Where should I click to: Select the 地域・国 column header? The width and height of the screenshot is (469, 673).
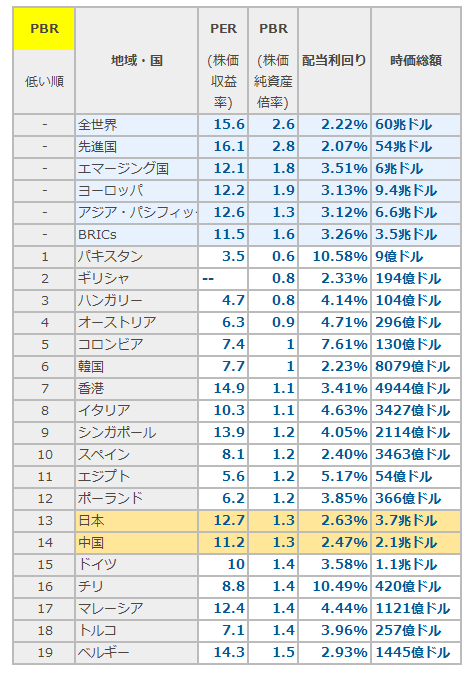[136, 61]
